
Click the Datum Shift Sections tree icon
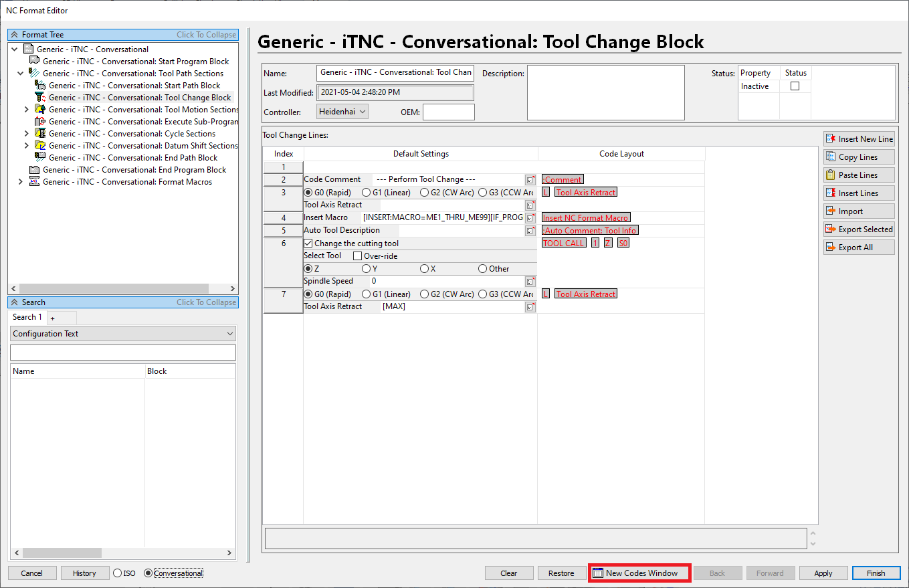pyautogui.click(x=40, y=145)
